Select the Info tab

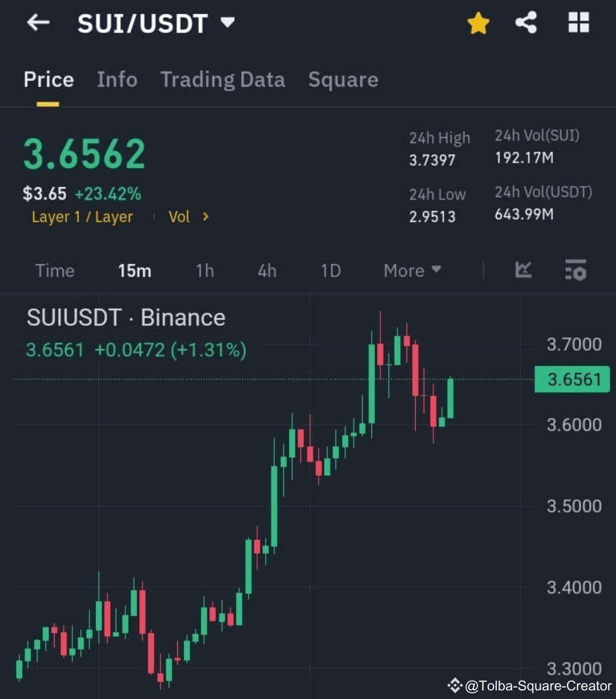117,80
